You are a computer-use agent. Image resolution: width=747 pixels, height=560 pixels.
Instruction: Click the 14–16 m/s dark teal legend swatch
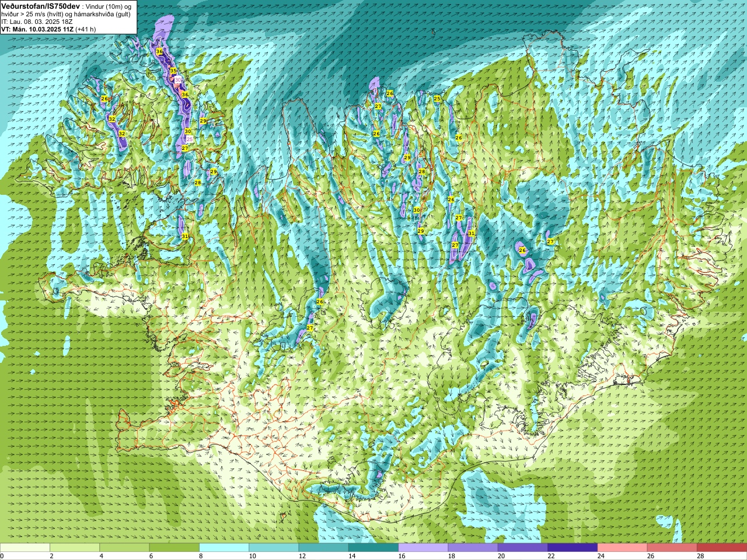pos(373,547)
